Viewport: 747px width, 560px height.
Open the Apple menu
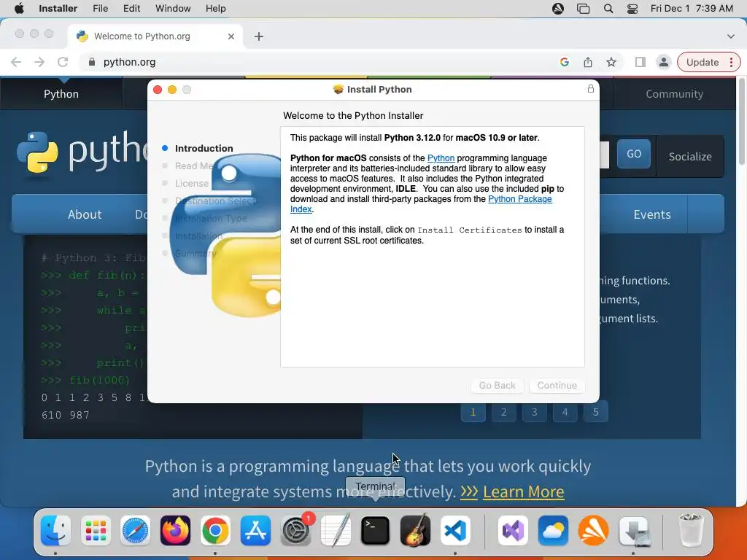point(18,9)
